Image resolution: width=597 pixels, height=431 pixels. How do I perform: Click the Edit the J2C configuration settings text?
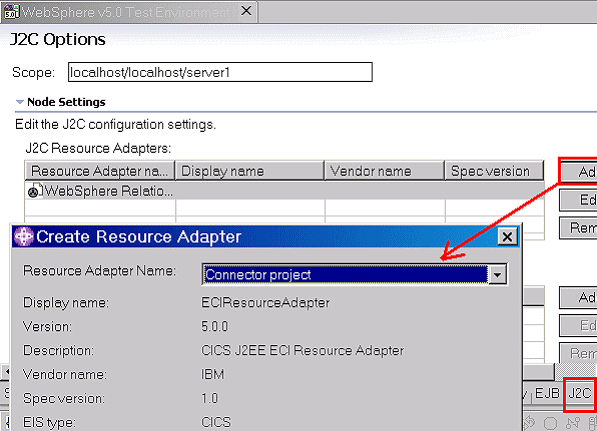[115, 125]
